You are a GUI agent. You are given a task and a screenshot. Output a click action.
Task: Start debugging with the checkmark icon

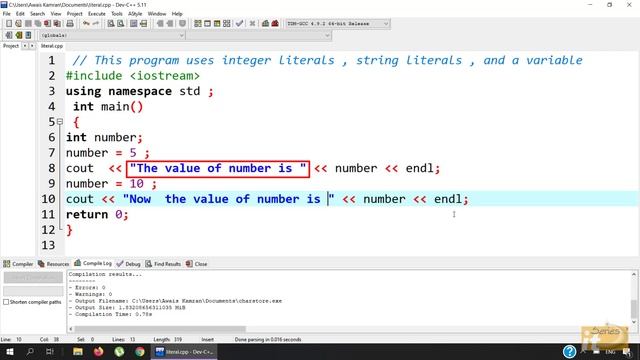(240, 24)
